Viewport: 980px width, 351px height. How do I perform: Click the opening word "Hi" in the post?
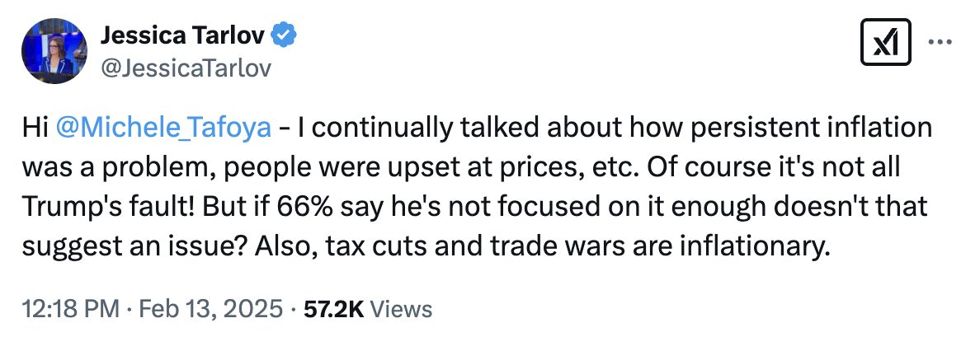[x=37, y=129]
